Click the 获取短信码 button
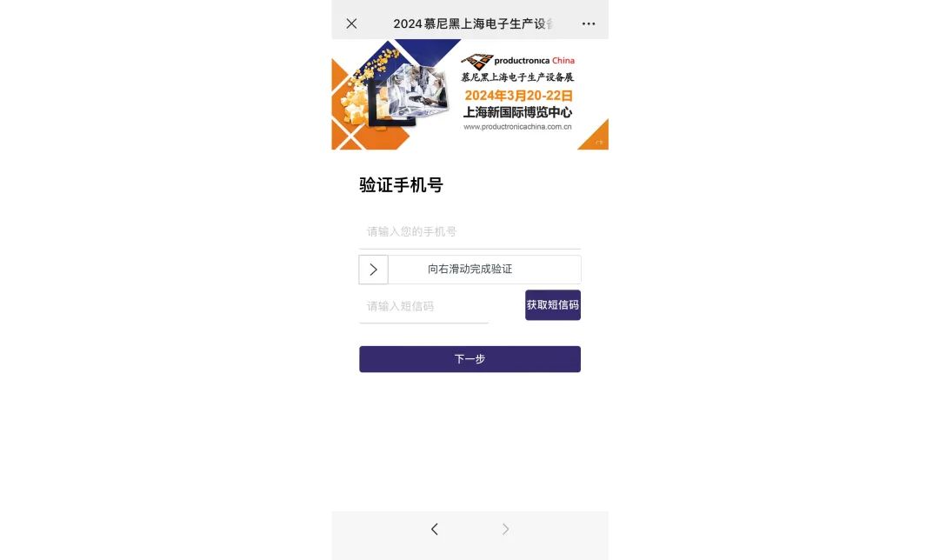Screen dimensions: 939x560 click(553, 305)
